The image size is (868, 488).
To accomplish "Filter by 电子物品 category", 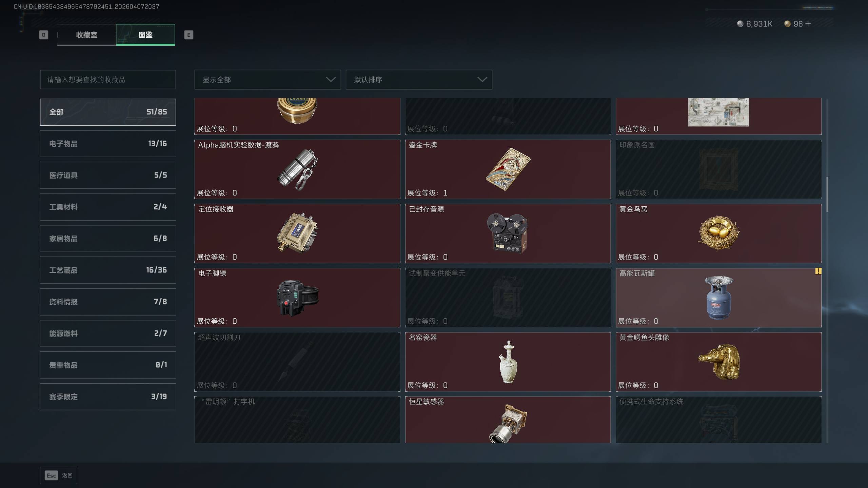I will pos(108,144).
